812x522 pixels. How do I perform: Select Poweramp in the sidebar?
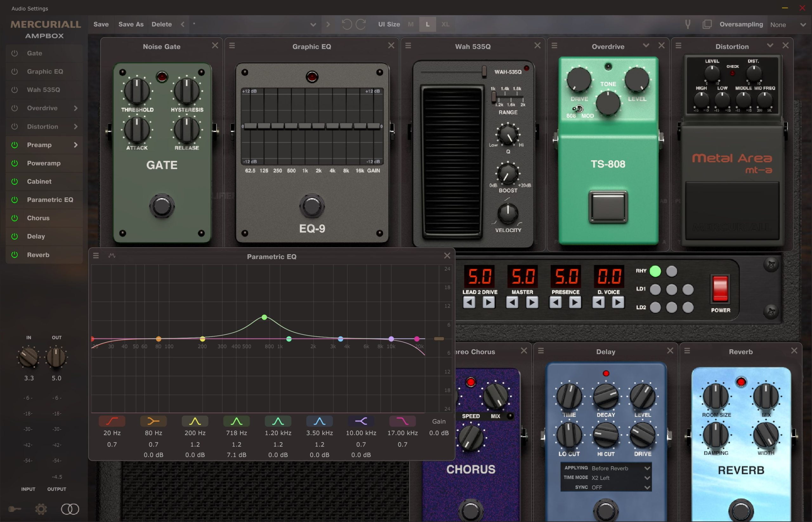pos(44,163)
